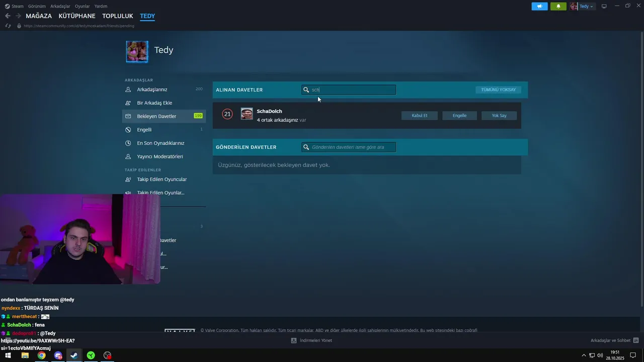Click the steamcommunity URL address bar
The width and height of the screenshot is (644, 362).
79,26
